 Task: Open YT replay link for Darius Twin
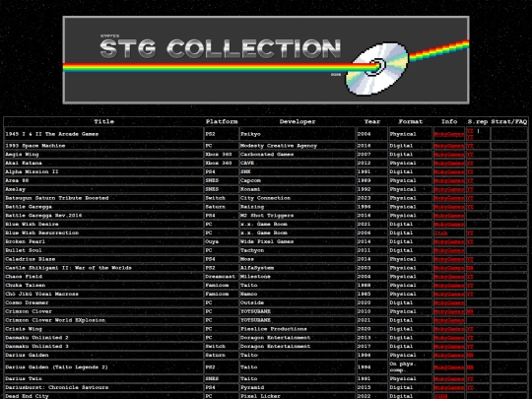click(470, 379)
